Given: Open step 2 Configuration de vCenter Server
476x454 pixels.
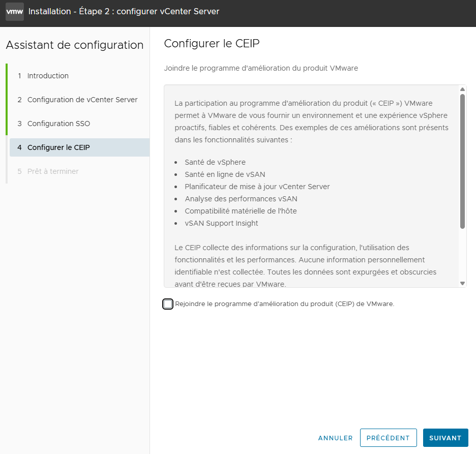Looking at the screenshot, I should tap(77, 100).
